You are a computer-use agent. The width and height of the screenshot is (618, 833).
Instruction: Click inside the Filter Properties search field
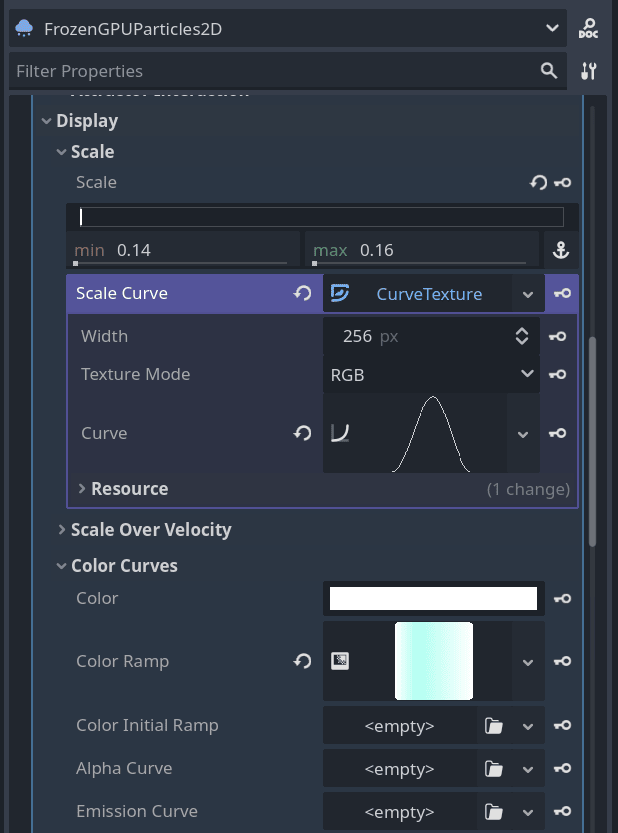coord(250,71)
